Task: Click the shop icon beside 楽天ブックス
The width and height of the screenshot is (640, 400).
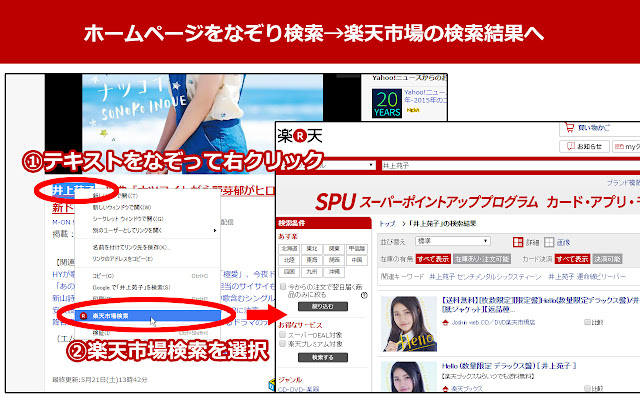Action: tap(446, 388)
